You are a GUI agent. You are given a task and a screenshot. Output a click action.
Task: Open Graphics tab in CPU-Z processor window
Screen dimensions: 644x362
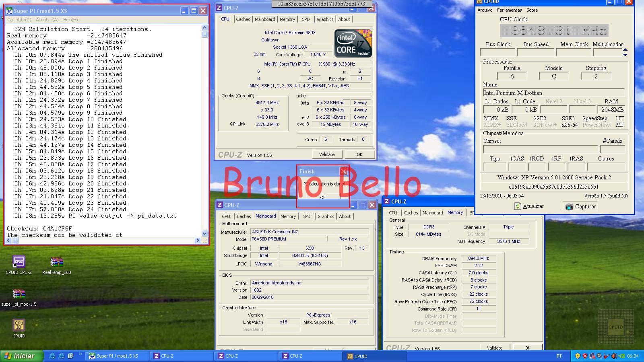click(x=325, y=19)
